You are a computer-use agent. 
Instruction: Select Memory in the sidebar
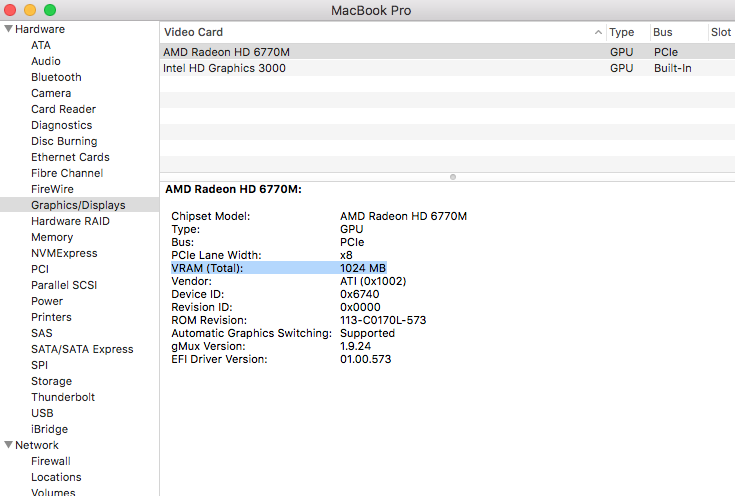point(52,237)
